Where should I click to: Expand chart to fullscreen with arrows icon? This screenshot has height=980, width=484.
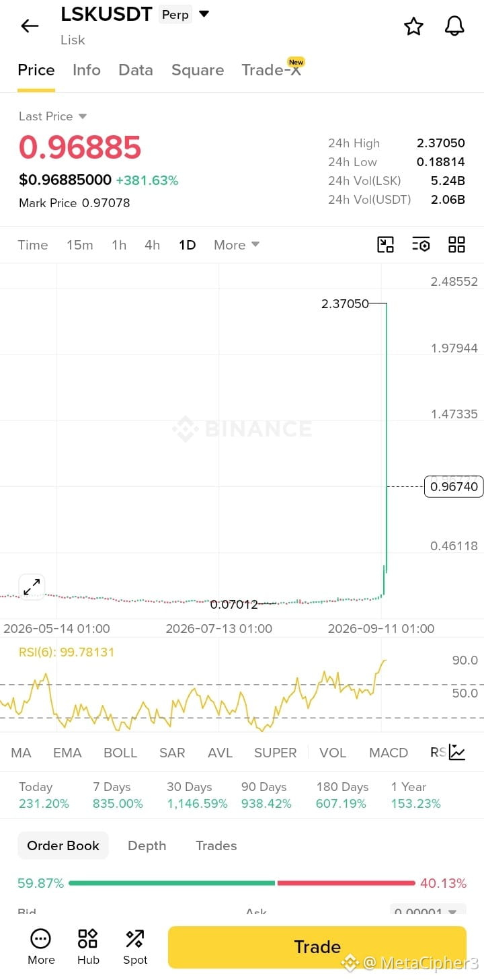click(x=32, y=587)
